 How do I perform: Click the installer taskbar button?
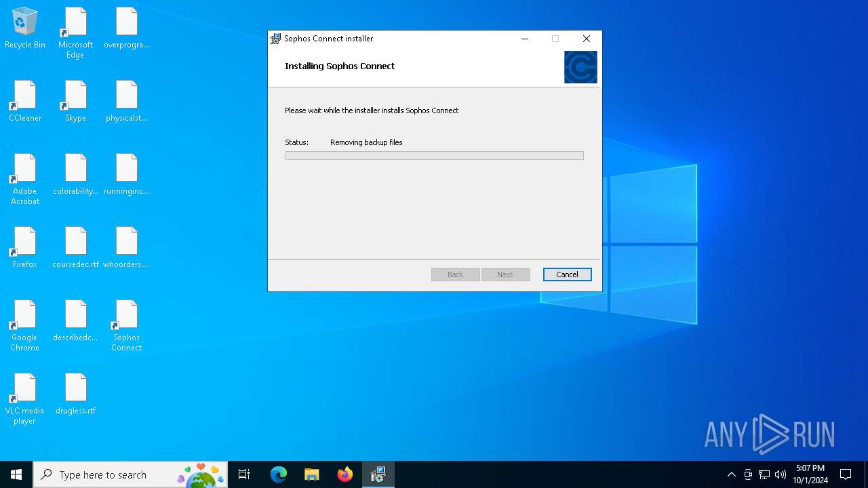[378, 474]
